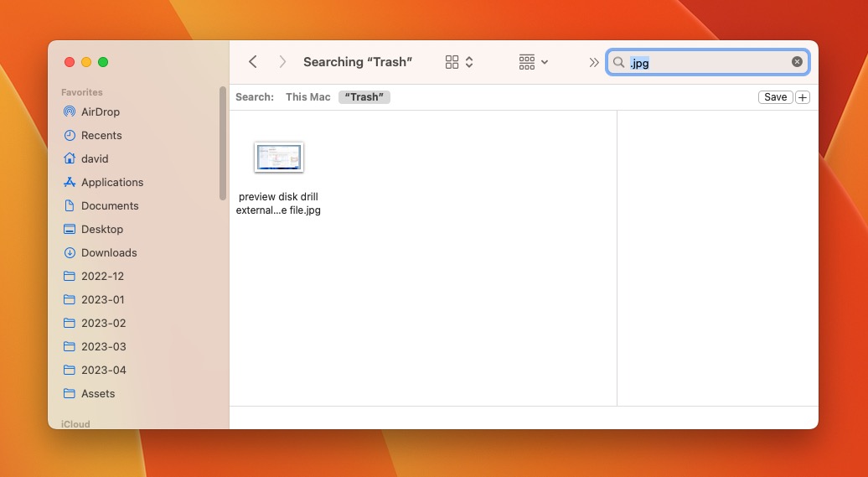Open AirDrop in the sidebar
This screenshot has height=477, width=868.
[x=101, y=111]
